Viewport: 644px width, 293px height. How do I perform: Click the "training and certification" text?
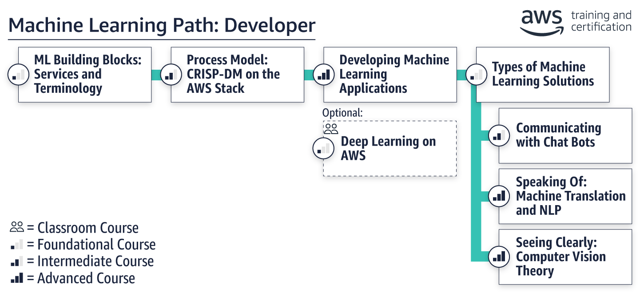(x=601, y=21)
